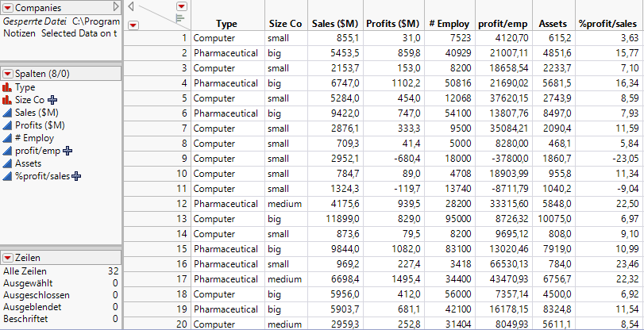Click the continuous icon next to Sales ($M)

[7, 113]
